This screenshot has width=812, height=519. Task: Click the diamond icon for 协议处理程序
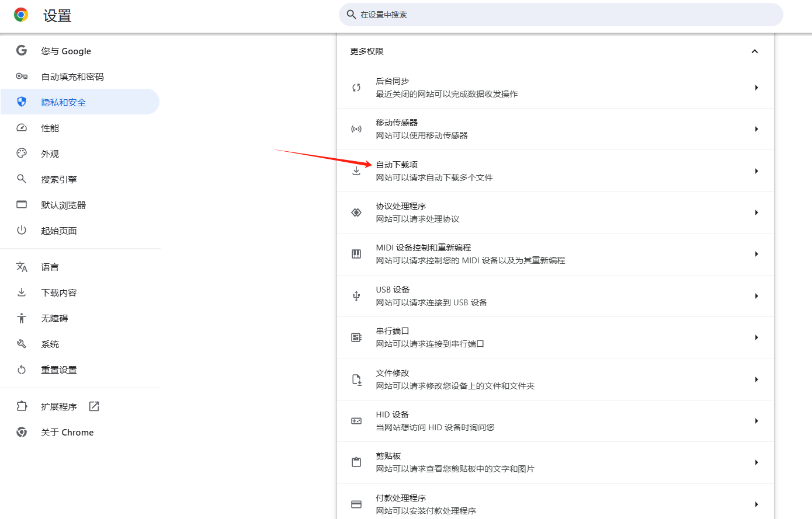pos(356,213)
